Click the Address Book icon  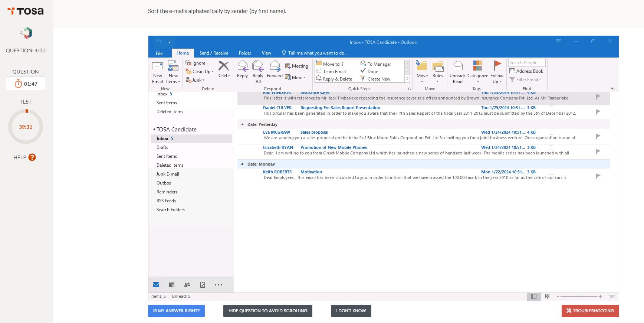pos(512,71)
